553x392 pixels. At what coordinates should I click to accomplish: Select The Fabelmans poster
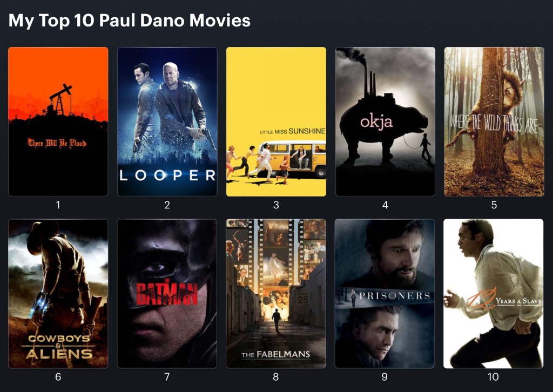tap(276, 294)
